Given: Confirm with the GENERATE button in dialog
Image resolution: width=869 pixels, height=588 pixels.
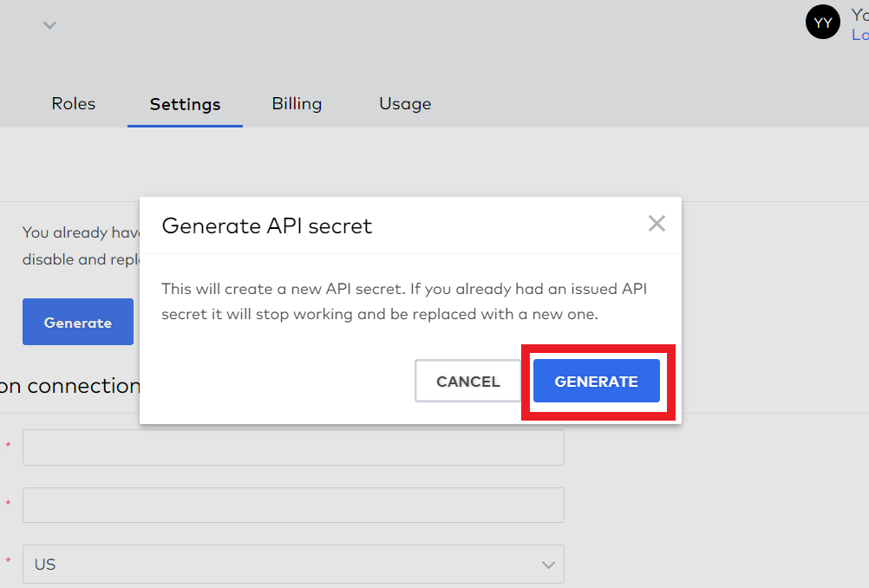Looking at the screenshot, I should 596,382.
